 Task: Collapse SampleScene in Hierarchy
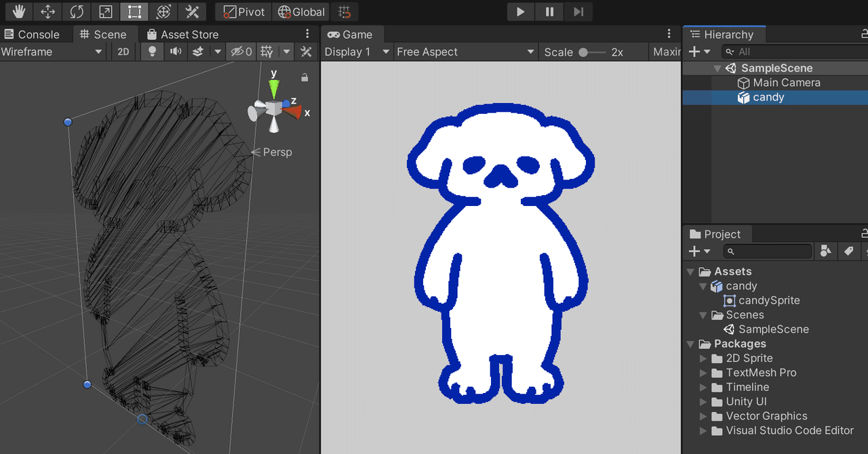pyautogui.click(x=717, y=68)
